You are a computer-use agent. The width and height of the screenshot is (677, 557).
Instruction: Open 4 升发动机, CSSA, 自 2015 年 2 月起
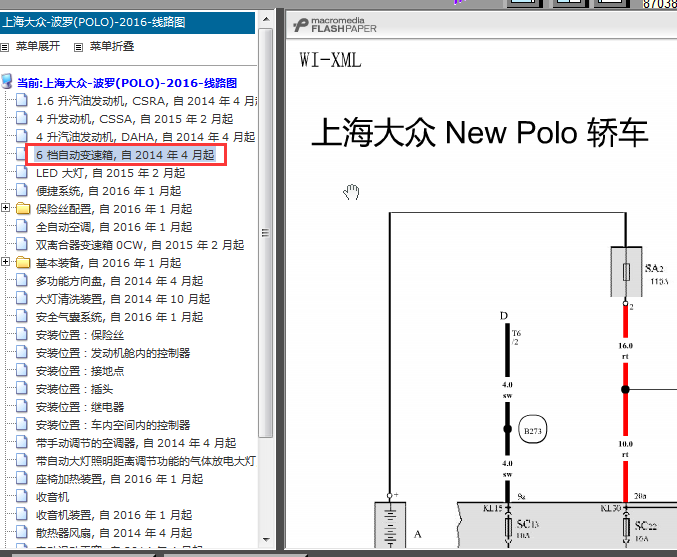pos(135,119)
